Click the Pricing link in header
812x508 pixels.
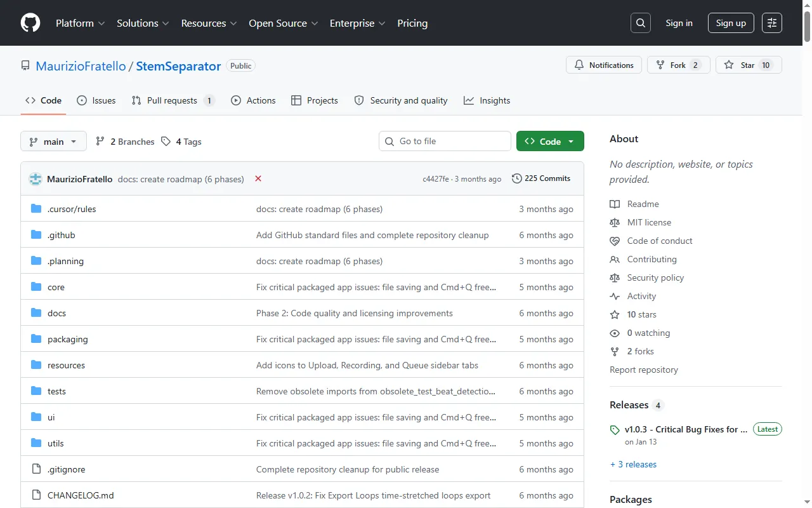[x=412, y=23]
